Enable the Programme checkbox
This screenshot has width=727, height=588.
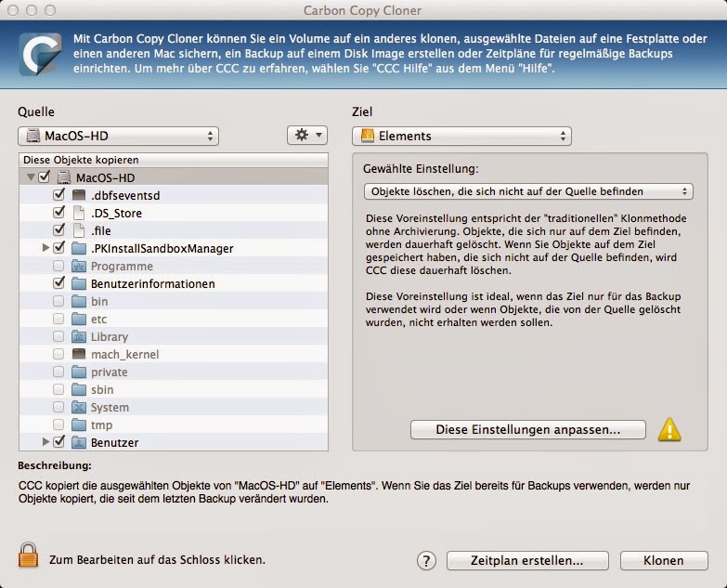point(58,266)
